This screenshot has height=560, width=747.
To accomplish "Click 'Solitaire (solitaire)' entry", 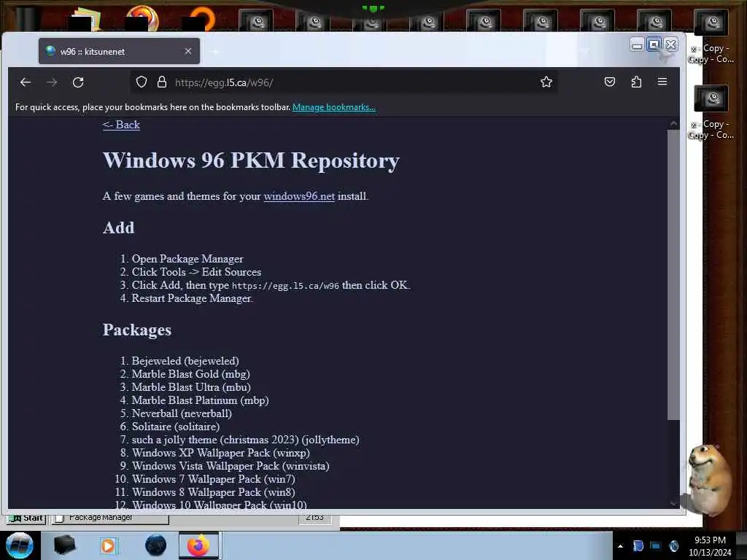I will [x=176, y=427].
